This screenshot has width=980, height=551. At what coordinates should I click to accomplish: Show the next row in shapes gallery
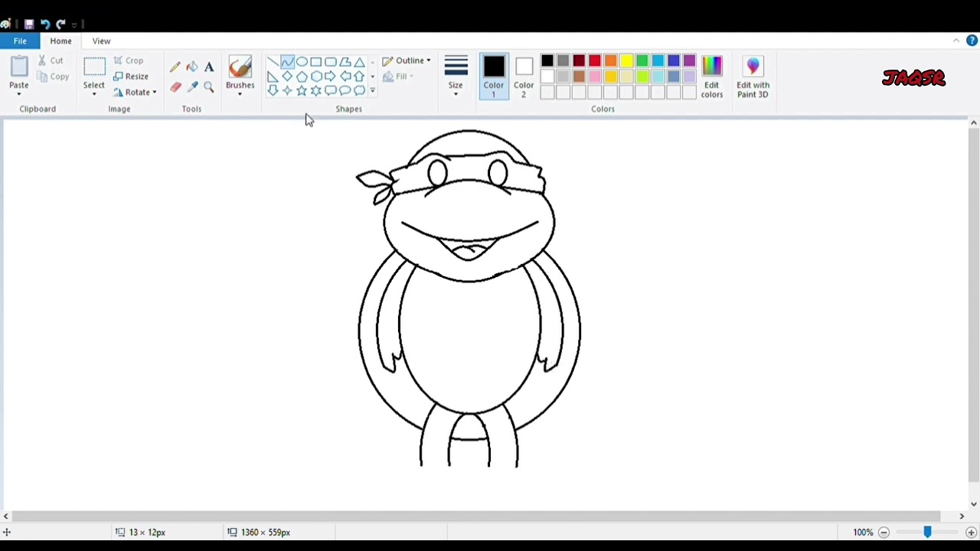coord(373,77)
